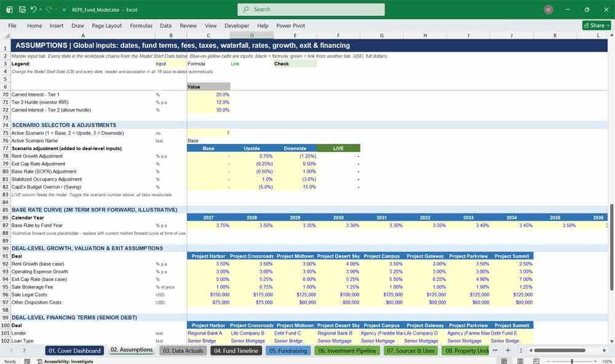Open the Developer ribbon tab
The image size is (615, 364).
[x=237, y=25]
